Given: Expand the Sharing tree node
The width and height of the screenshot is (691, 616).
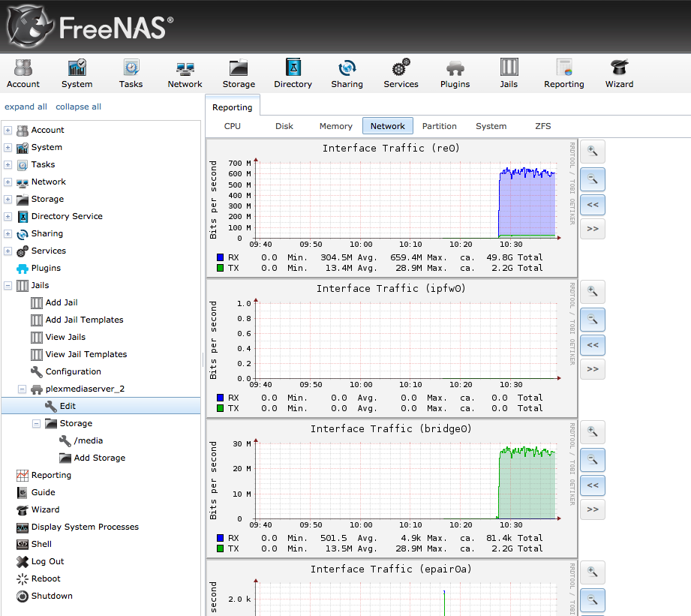Looking at the screenshot, I should pos(8,234).
